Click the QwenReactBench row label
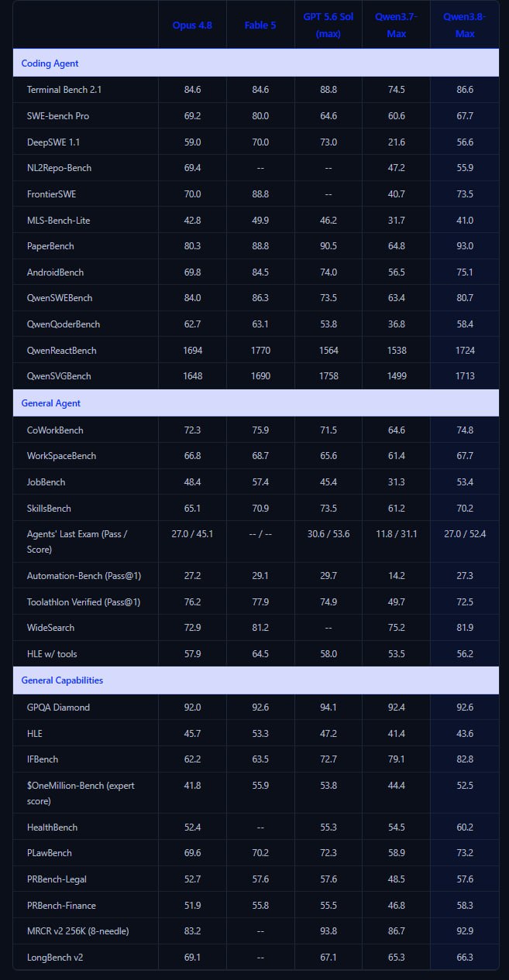Viewport: 509px width, 980px height. pos(61,351)
